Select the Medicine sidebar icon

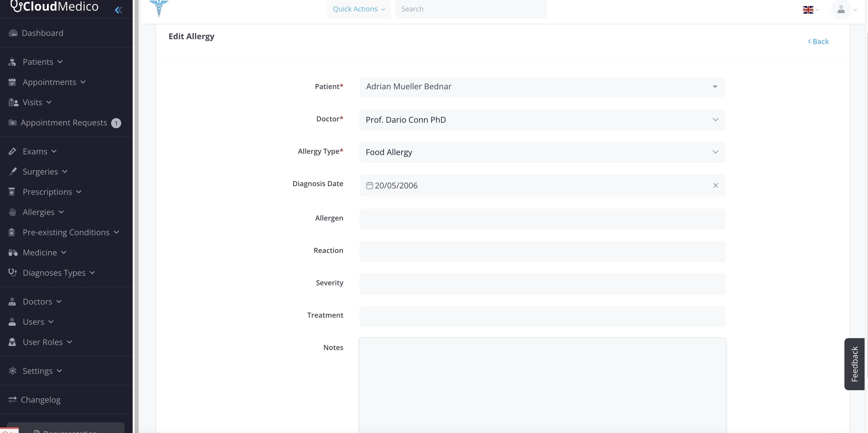12,252
